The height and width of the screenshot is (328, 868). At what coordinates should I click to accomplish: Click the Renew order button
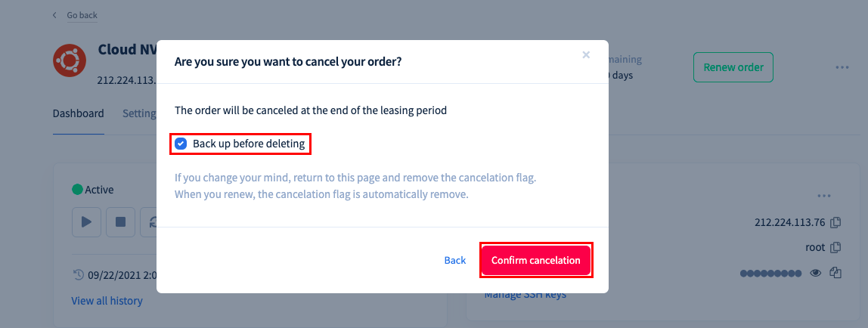[733, 67]
